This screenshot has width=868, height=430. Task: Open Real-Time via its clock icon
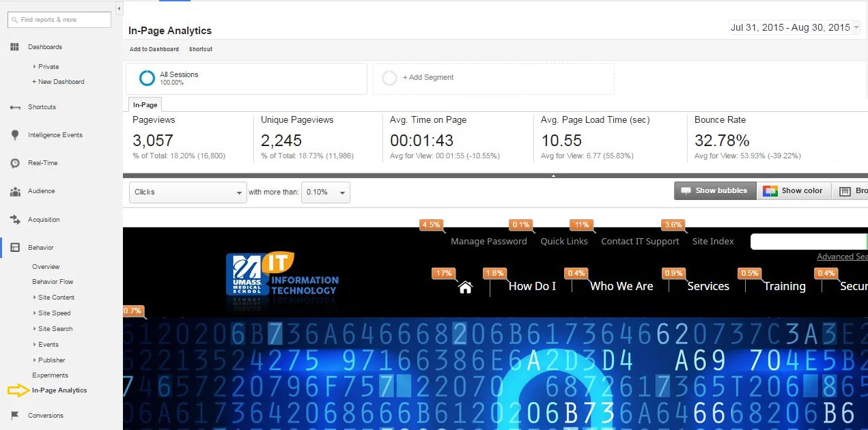point(14,163)
